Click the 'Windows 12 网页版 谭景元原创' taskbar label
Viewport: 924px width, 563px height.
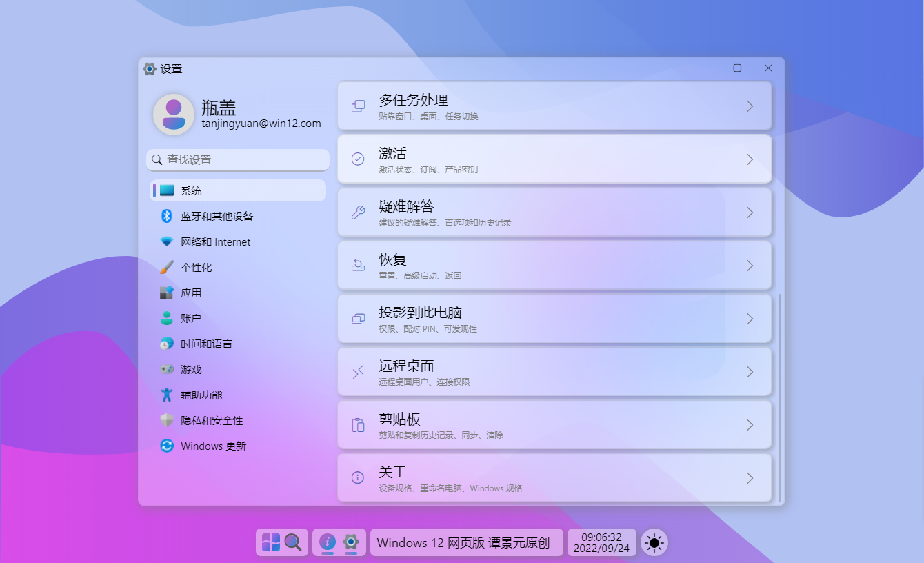pyautogui.click(x=467, y=542)
